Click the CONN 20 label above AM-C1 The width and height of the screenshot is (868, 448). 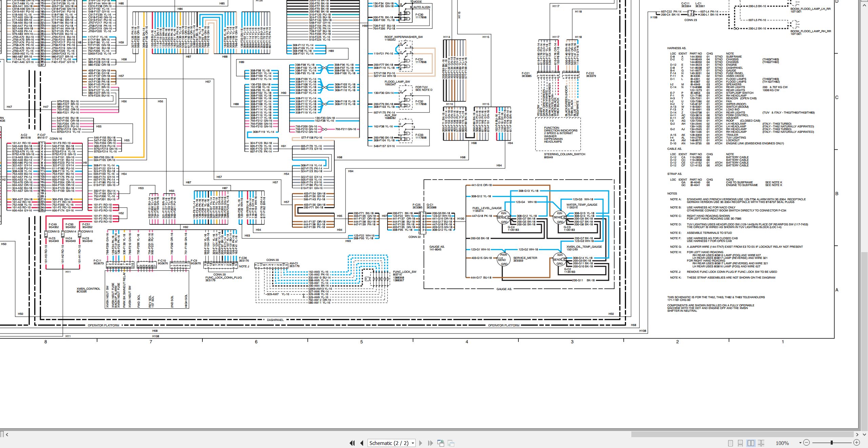coord(273,260)
